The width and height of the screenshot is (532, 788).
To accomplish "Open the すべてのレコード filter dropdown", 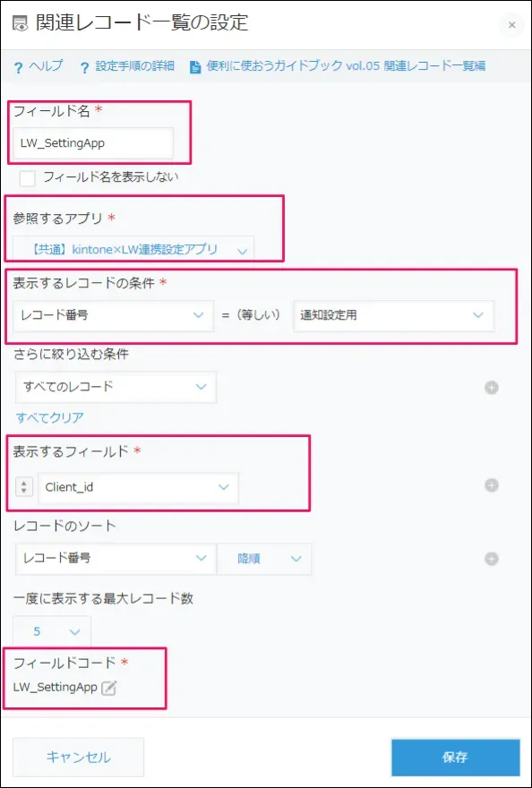I will click(x=116, y=387).
